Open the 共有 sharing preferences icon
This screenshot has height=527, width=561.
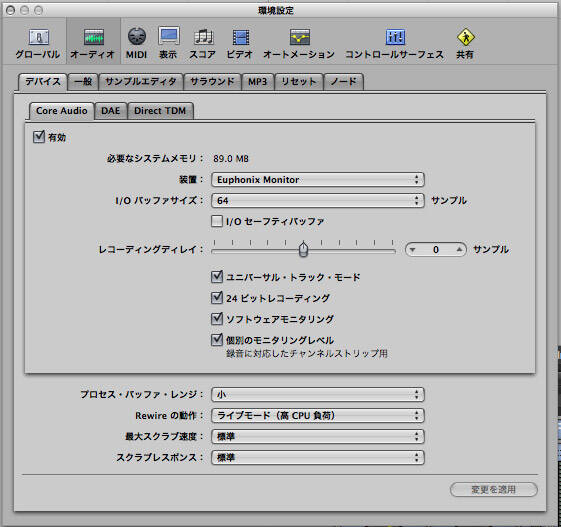pyautogui.click(x=465, y=44)
